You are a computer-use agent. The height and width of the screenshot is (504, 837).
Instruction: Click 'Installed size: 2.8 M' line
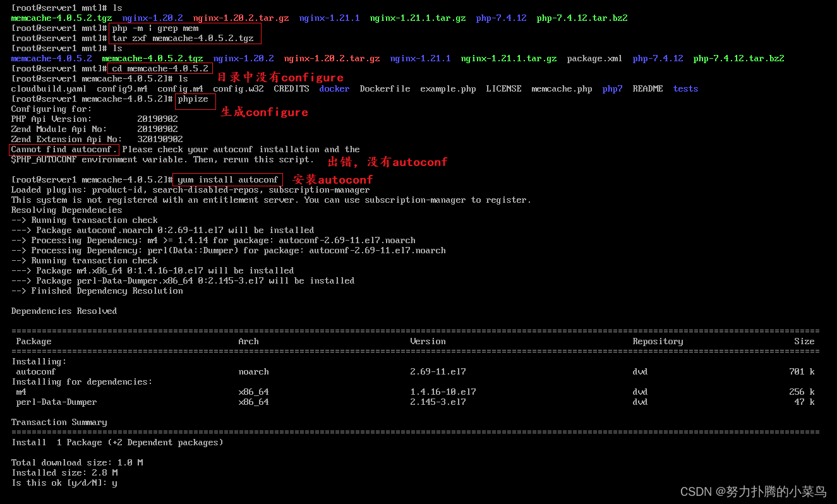point(64,473)
